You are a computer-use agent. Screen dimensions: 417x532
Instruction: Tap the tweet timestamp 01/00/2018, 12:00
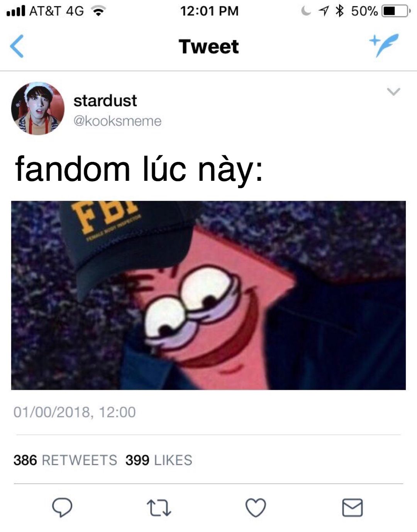[75, 412]
